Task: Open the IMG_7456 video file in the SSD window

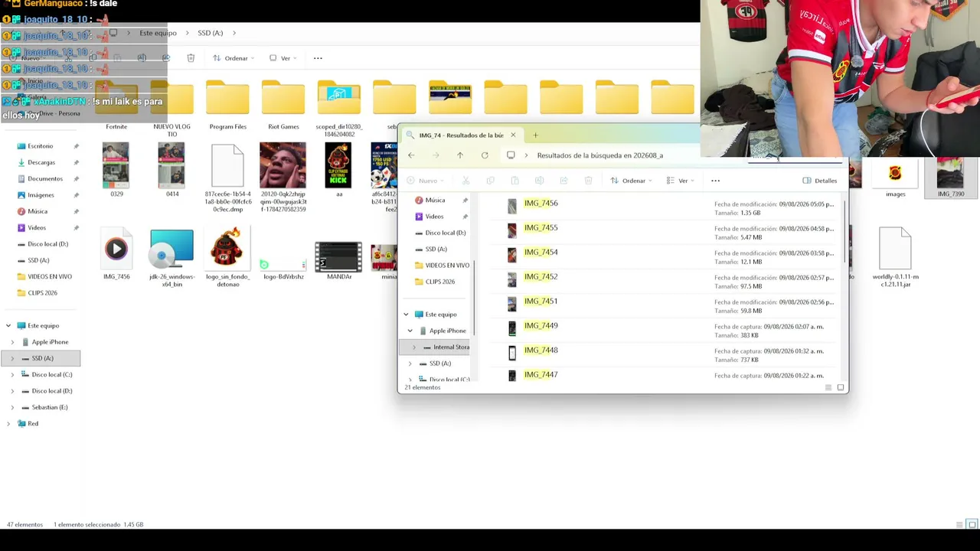Action: point(116,254)
